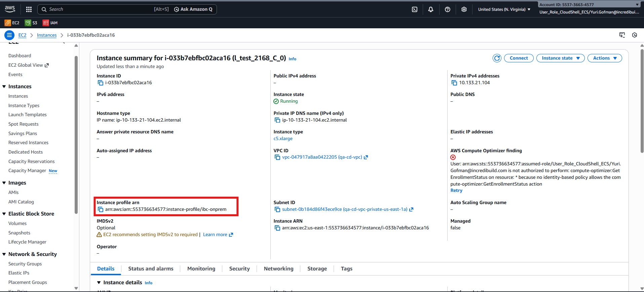The height and width of the screenshot is (292, 644).
Task: Collapse the Network & Security section
Action: 4,254
